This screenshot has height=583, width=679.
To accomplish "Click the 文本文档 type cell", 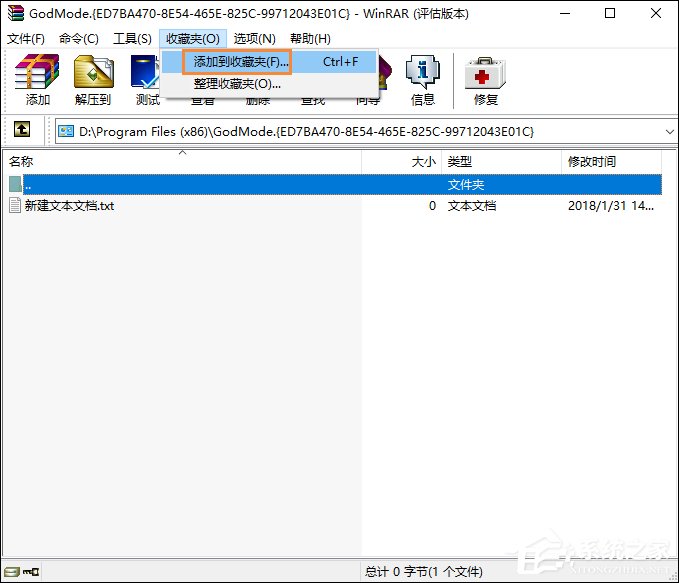I will 472,205.
